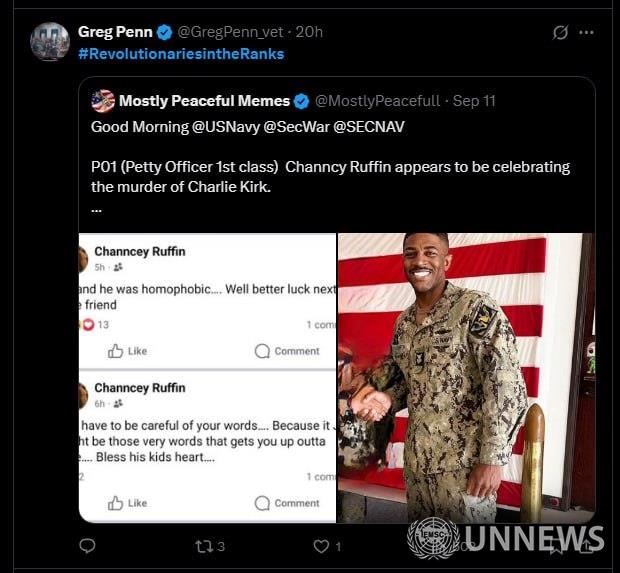Screen dimensions: 620x573
Task: Open the #RevolutionariesintheRanks hashtag
Action: click(181, 54)
